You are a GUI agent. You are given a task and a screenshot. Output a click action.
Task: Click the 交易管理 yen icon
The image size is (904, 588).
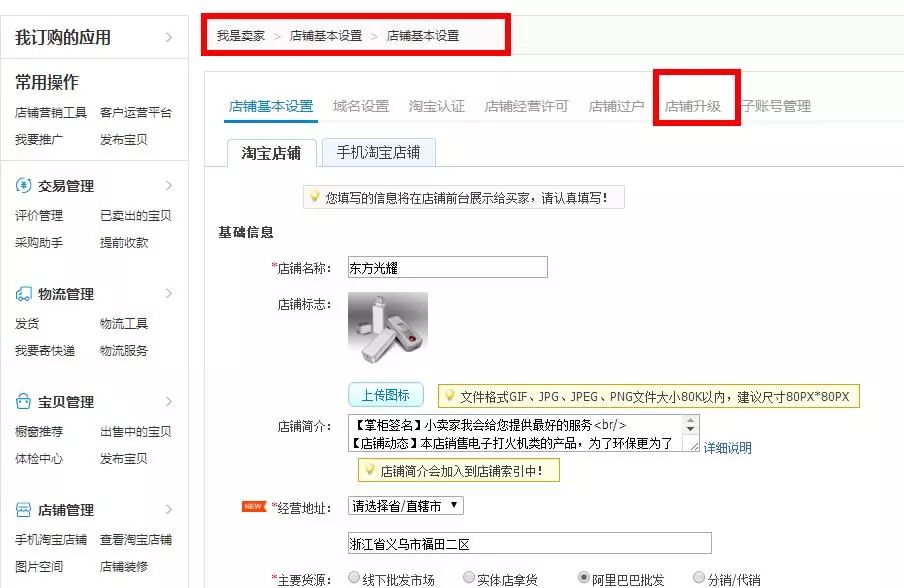point(23,186)
